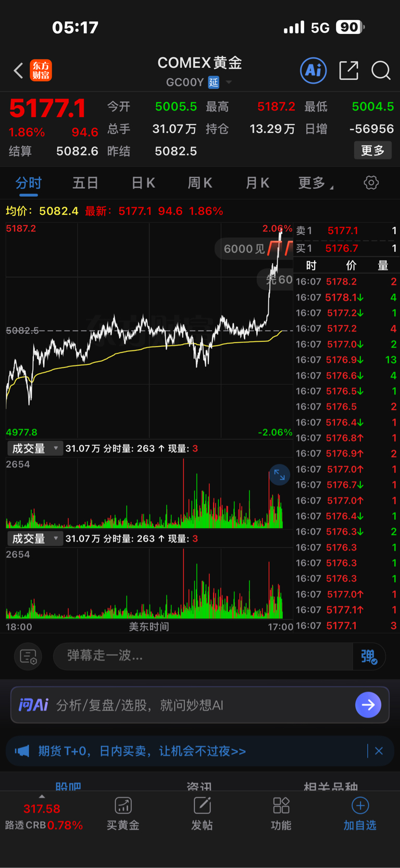The width and height of the screenshot is (400, 868).
Task: Switch to the 五日 tab
Action: pyautogui.click(x=85, y=183)
